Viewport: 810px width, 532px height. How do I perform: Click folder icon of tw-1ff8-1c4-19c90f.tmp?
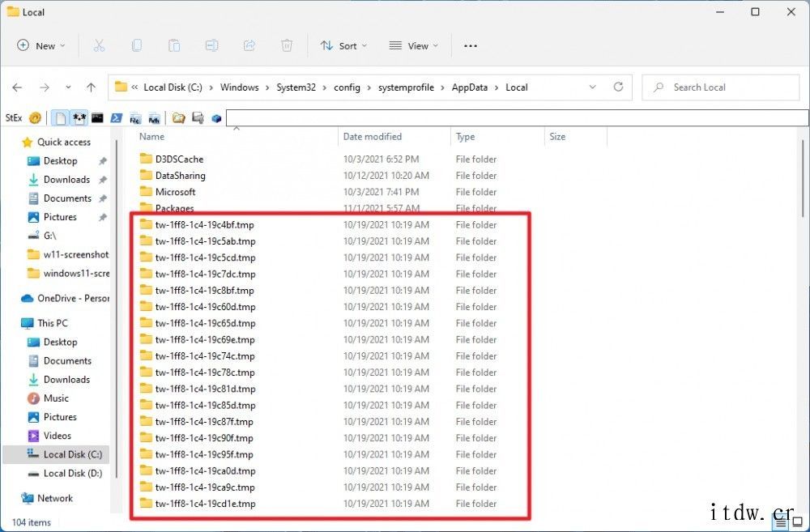point(146,437)
